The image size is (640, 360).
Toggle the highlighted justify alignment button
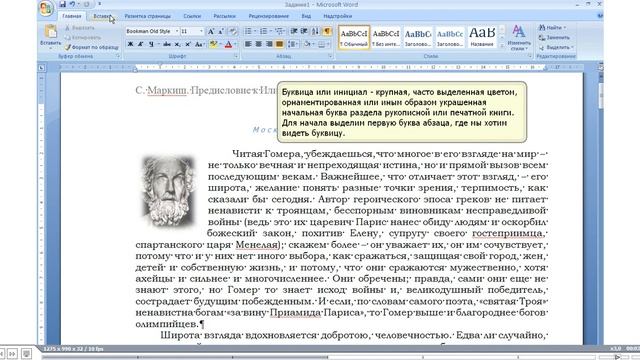tap(280, 44)
